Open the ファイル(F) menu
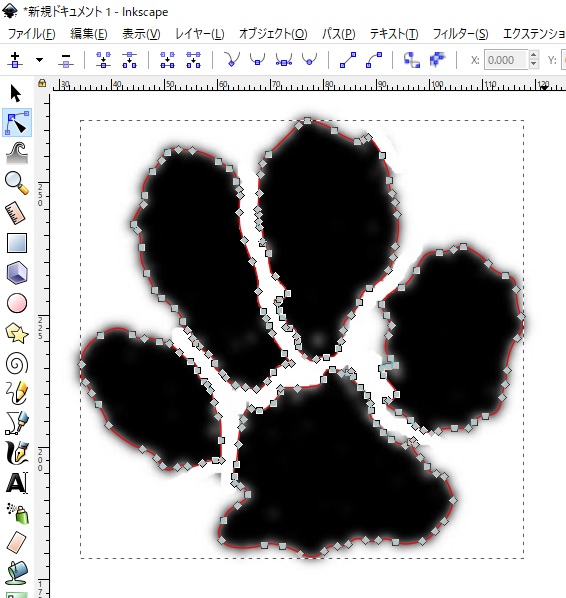The width and height of the screenshot is (566, 598). 31,34
